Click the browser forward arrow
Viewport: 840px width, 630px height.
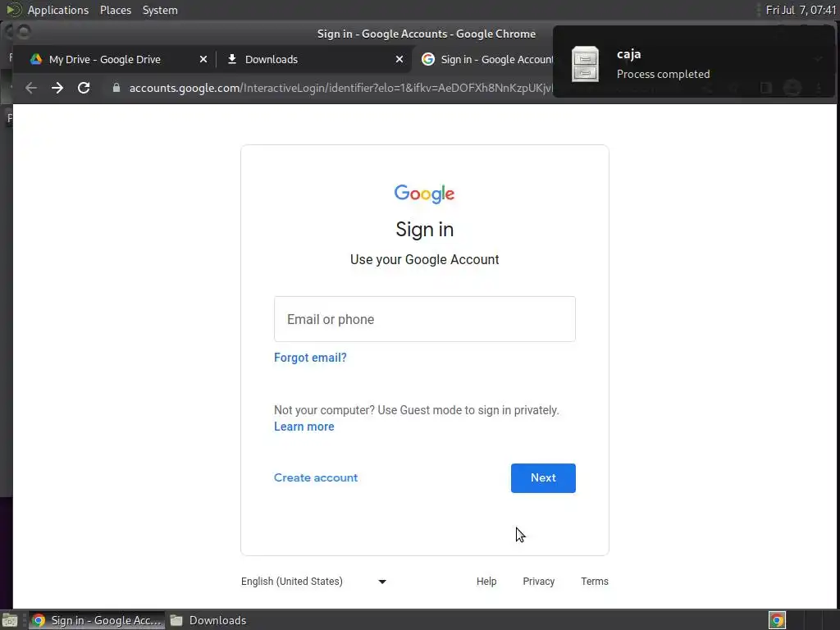57,88
